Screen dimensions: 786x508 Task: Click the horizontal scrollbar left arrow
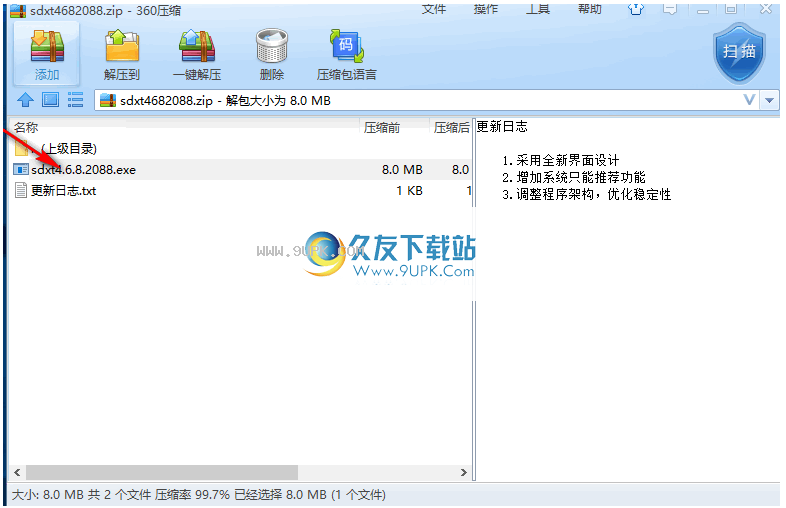(x=18, y=472)
